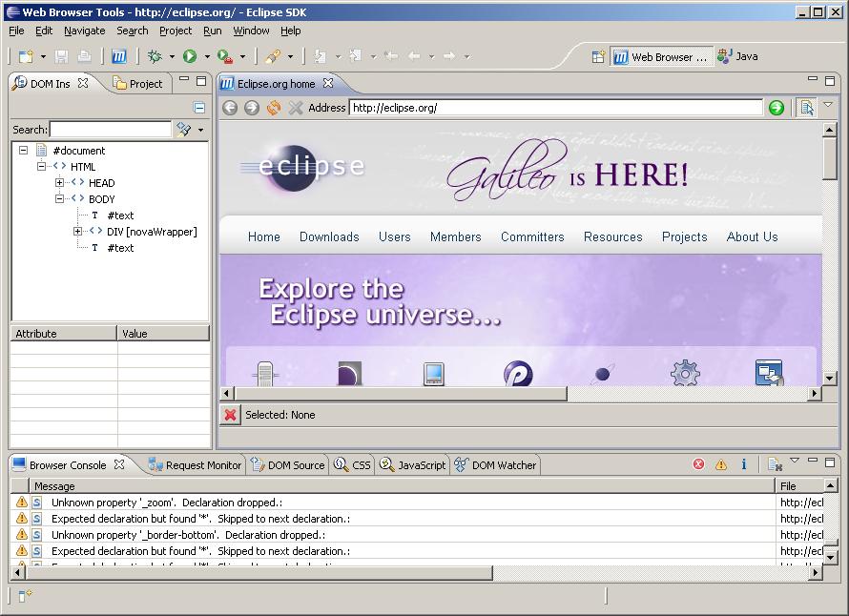849x616 pixels.
Task: Click the Run External Tools icon
Action: pos(225,56)
